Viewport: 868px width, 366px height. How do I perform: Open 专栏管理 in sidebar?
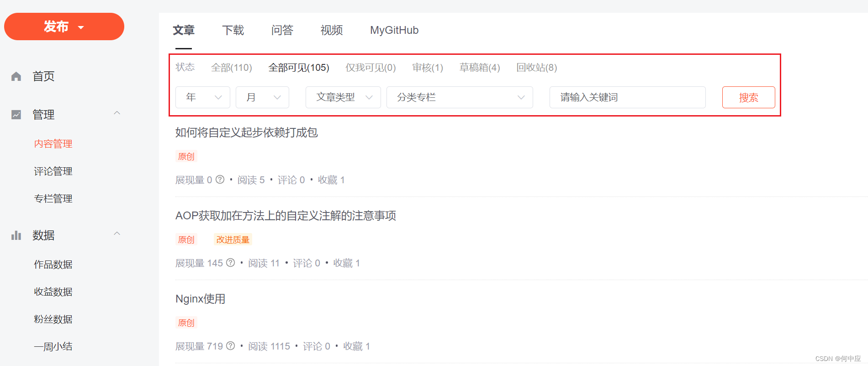coord(53,199)
